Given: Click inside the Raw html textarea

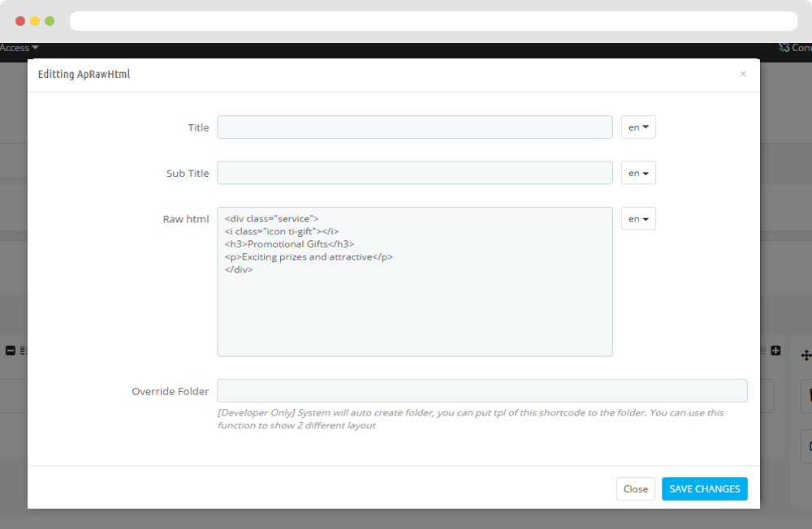Looking at the screenshot, I should pyautogui.click(x=415, y=282).
